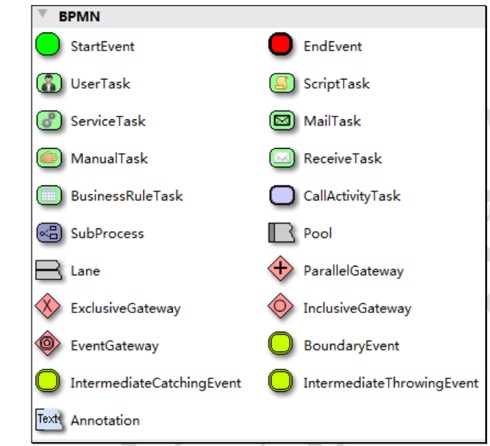
Task: Select the red EndEvent icon
Action: (x=281, y=44)
